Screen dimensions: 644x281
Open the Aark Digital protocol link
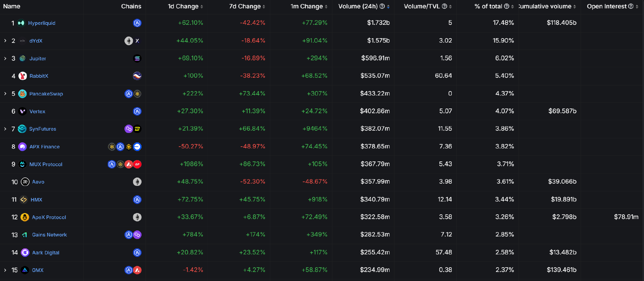(46, 253)
